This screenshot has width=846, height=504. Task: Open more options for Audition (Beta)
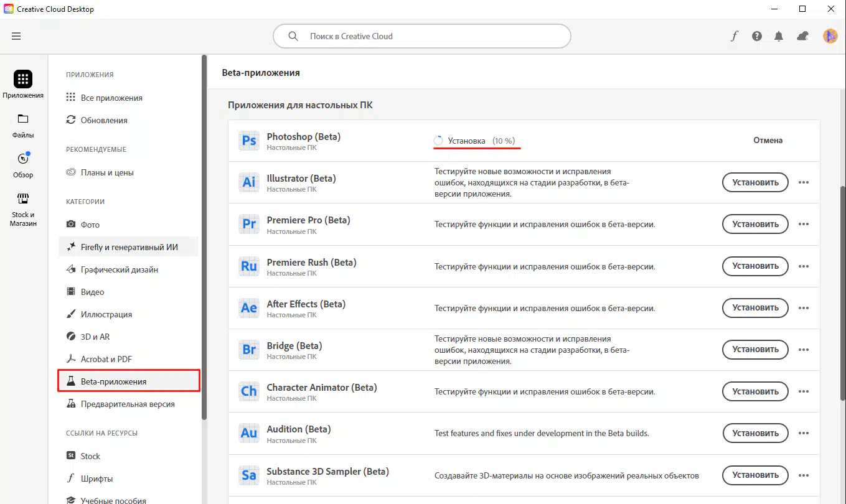[x=804, y=433]
